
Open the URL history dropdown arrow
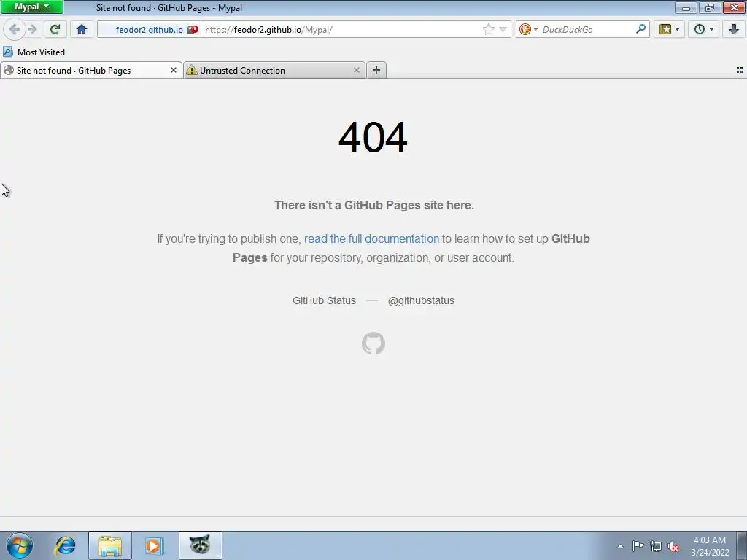(x=503, y=29)
